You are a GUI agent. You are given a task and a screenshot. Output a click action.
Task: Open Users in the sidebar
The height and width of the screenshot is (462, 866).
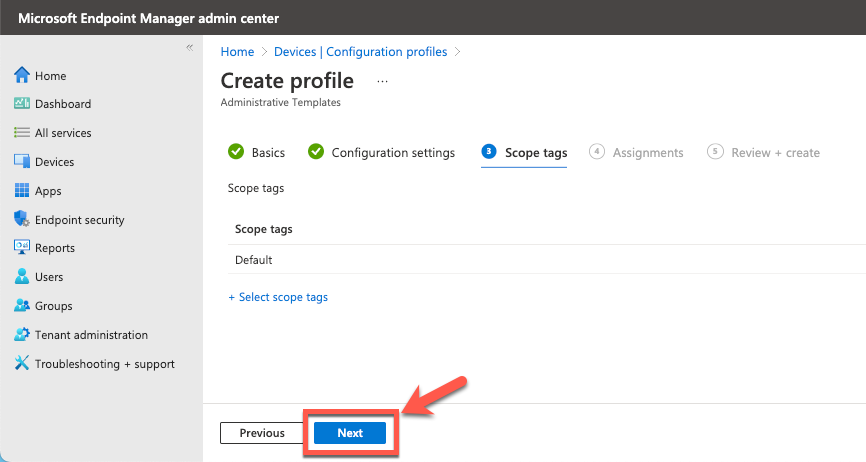coord(49,277)
